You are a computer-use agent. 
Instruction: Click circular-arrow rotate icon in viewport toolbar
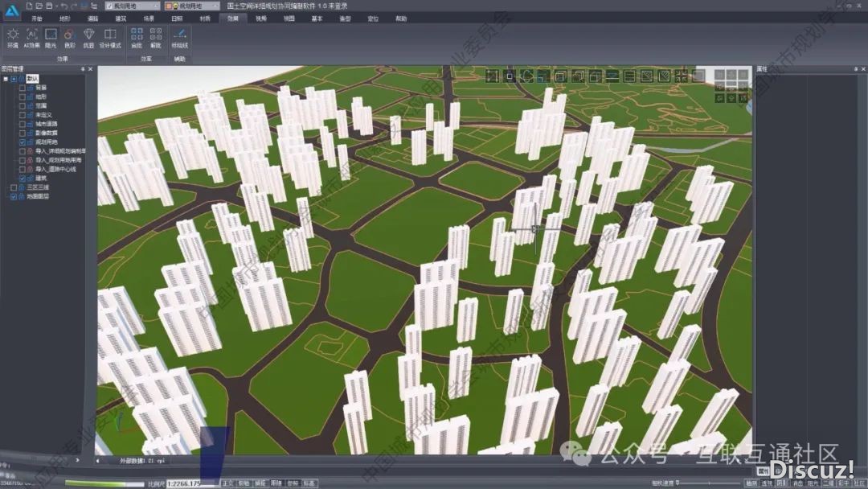(526, 76)
